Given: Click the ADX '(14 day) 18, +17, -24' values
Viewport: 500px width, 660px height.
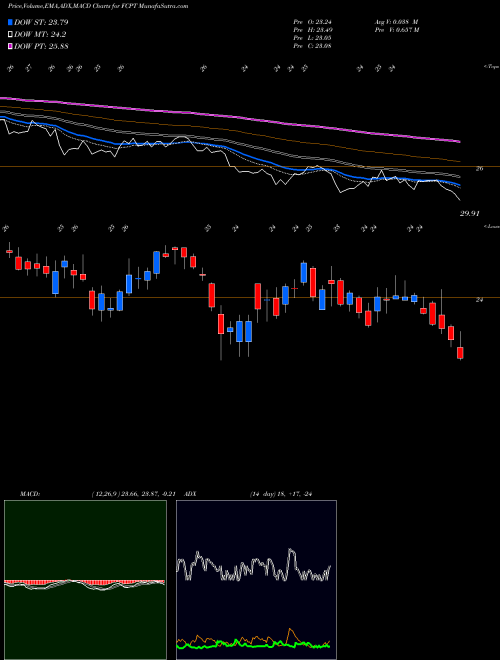Looking at the screenshot, I should click(281, 494).
